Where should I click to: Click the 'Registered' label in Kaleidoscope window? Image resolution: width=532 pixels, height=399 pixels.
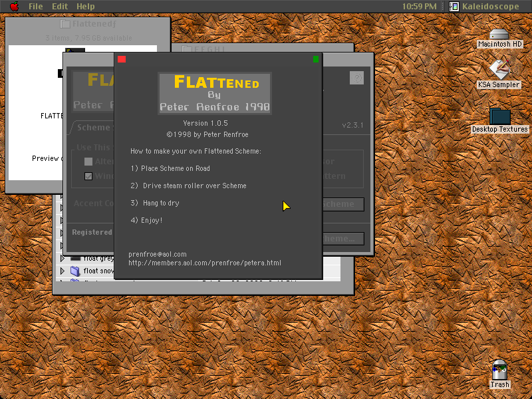[92, 232]
